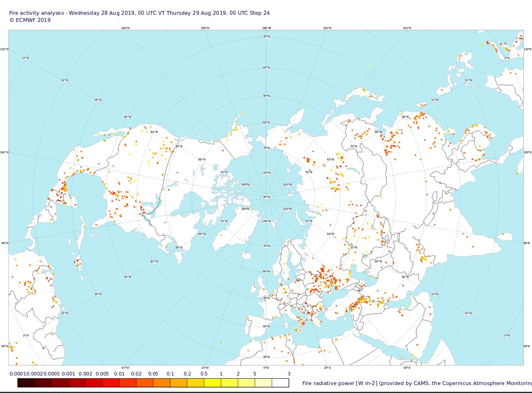Click the legend swatch between 0.005 and 0.01

(110, 383)
